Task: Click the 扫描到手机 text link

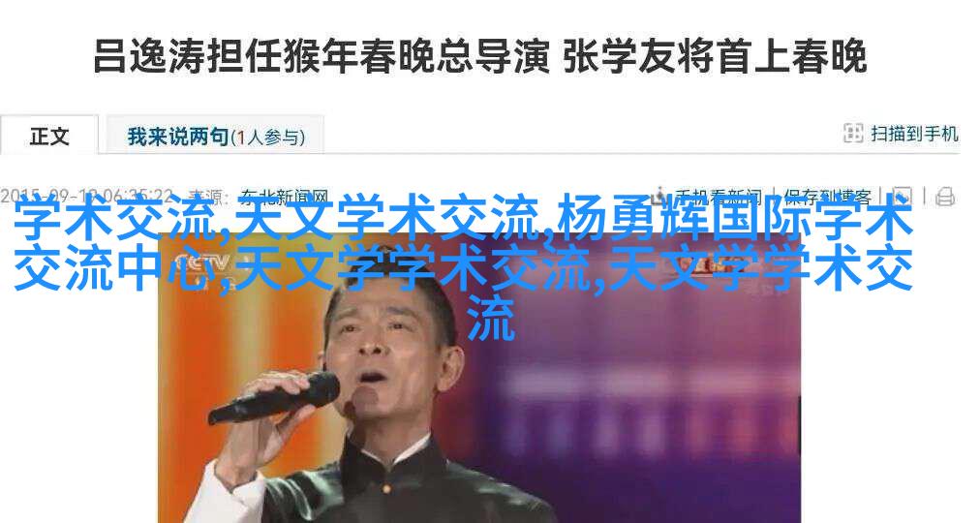Action: [914, 133]
